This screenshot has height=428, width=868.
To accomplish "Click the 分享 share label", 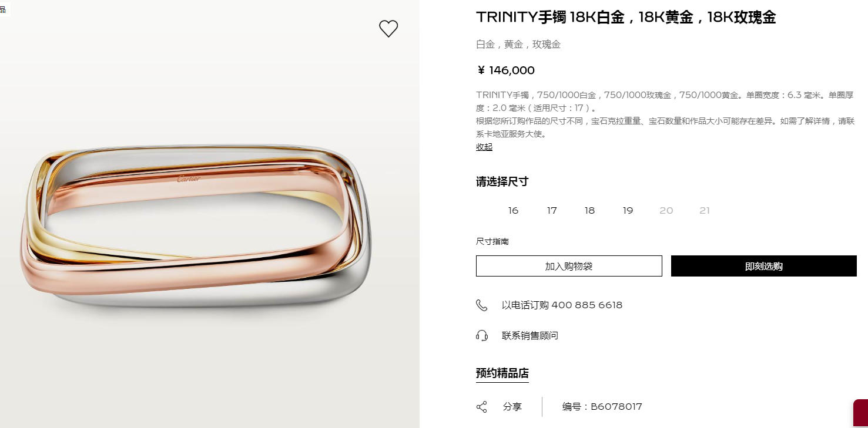I will click(x=512, y=407).
